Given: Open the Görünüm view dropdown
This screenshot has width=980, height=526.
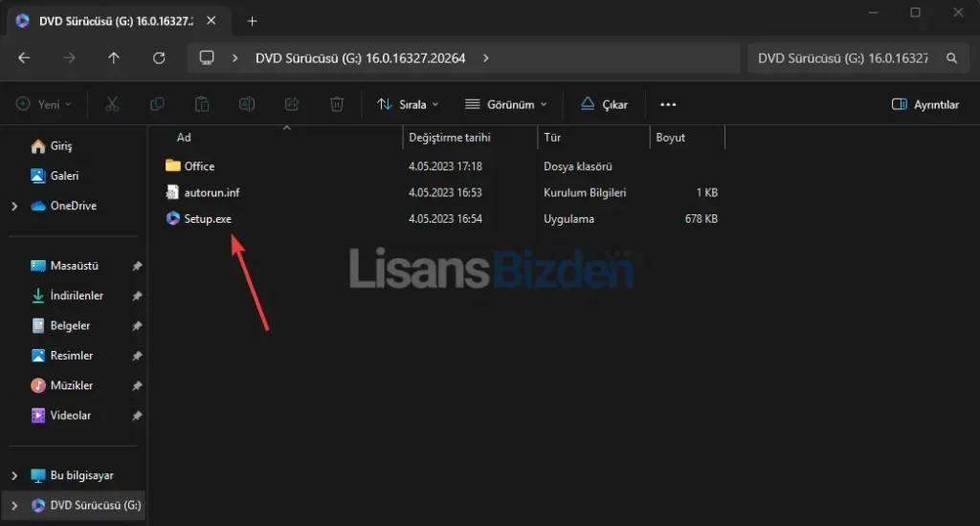Looking at the screenshot, I should (506, 104).
